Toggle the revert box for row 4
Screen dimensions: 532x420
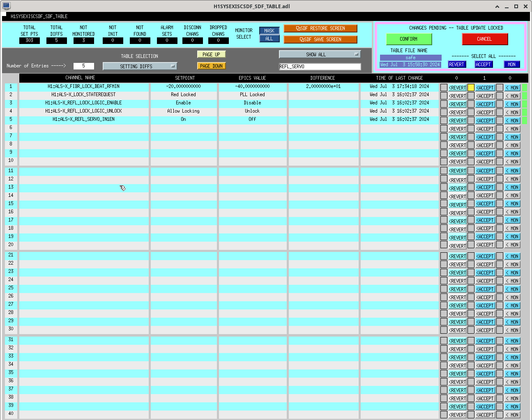pos(444,112)
